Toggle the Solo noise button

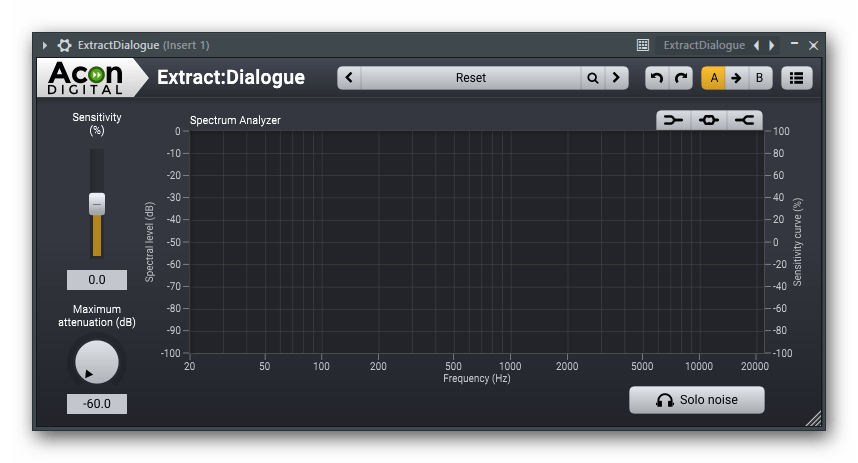coord(697,400)
